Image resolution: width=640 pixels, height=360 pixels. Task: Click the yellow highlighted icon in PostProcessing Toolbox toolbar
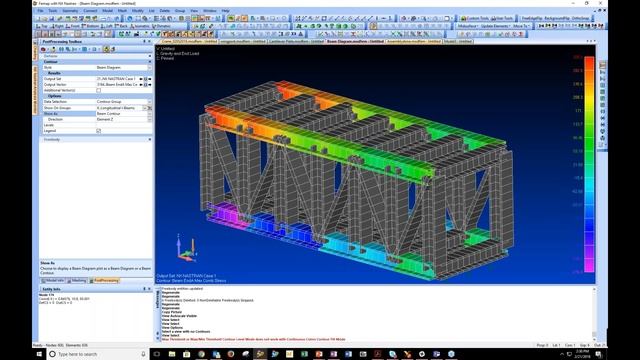106,49
